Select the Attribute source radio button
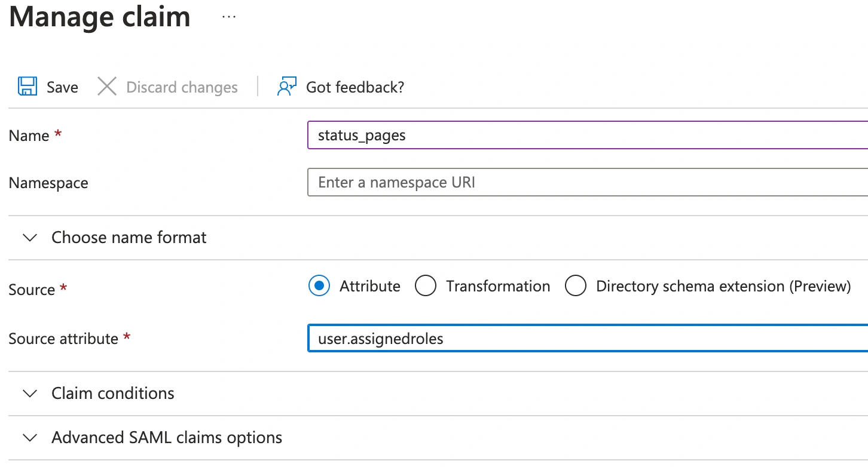 (319, 286)
